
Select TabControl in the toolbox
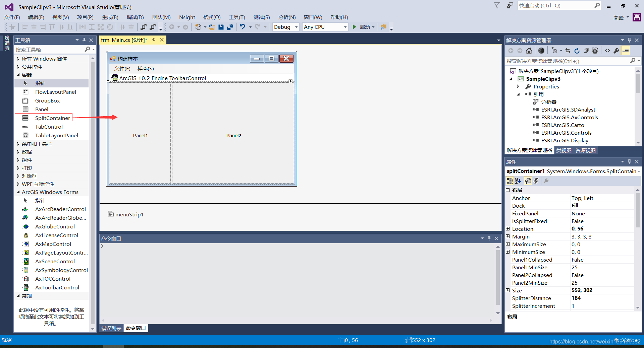pos(49,127)
